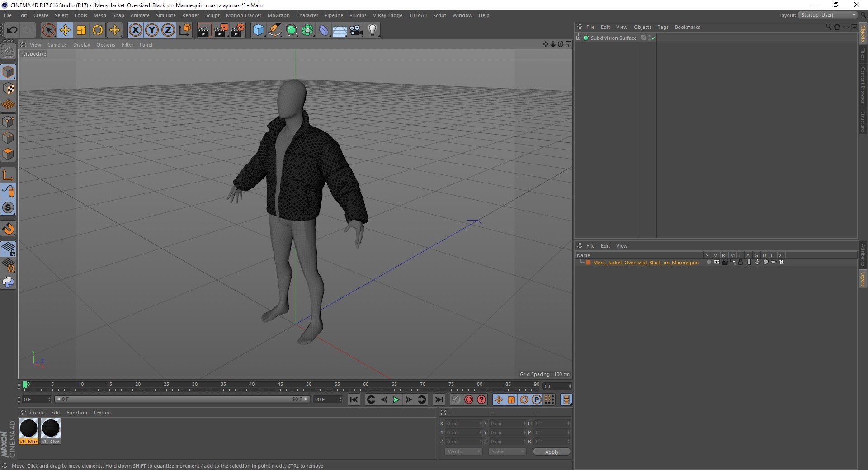Open the World coordinate dropdown

463,451
